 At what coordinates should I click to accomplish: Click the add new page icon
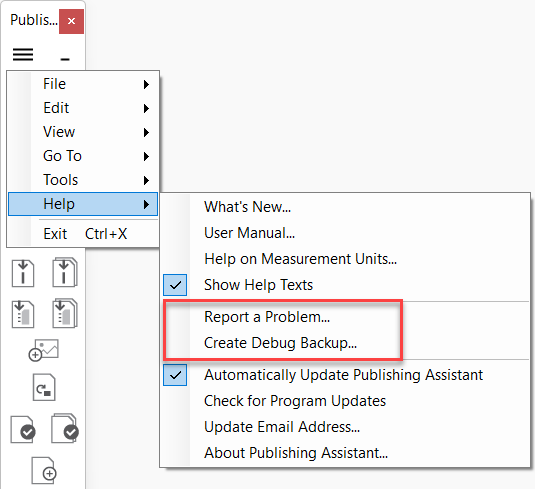click(44, 470)
